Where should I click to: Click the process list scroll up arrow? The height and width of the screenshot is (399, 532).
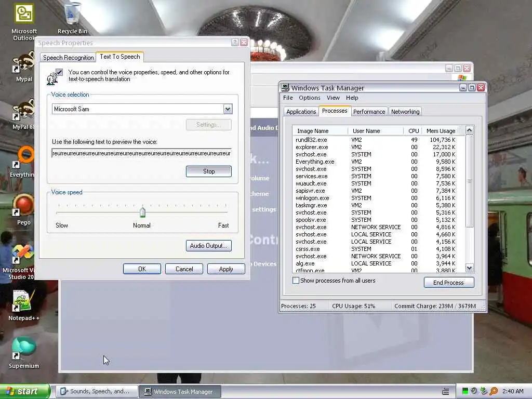point(469,130)
